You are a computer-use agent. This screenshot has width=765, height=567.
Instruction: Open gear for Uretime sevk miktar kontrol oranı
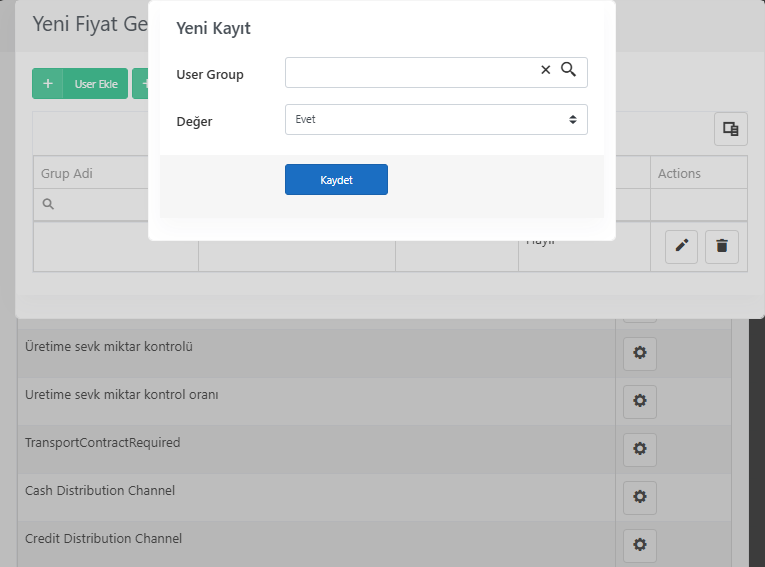click(x=640, y=401)
